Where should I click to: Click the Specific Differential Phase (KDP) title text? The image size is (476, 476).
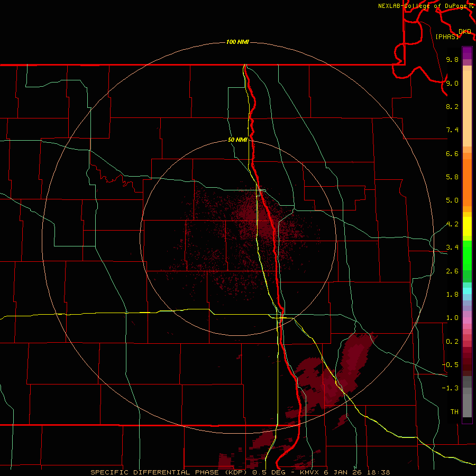169,472
